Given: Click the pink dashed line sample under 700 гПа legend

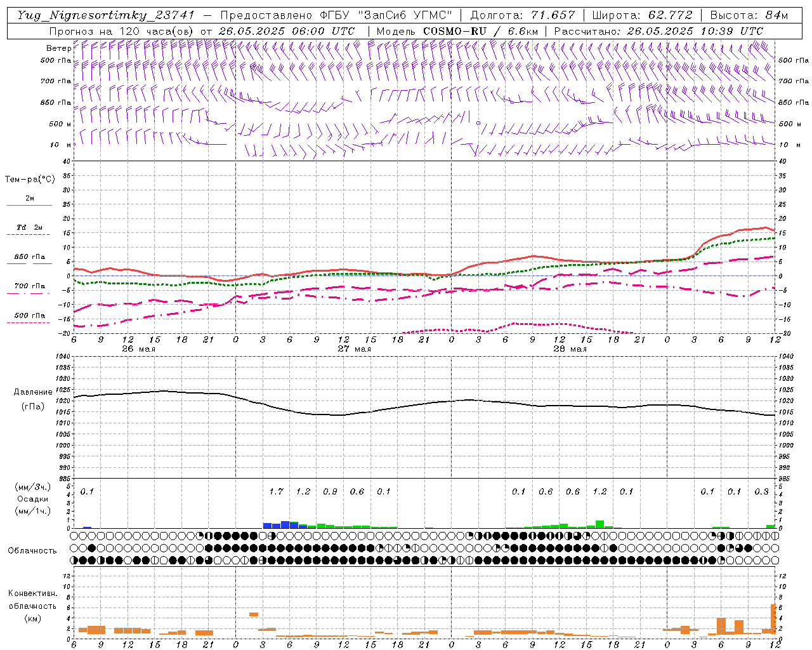Looking at the screenshot, I should pyautogui.click(x=28, y=293).
